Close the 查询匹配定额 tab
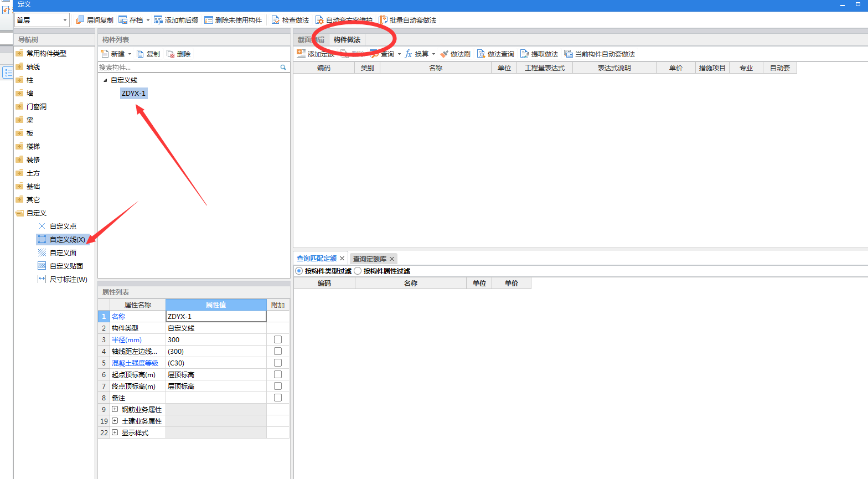This screenshot has height=479, width=868. tap(342, 259)
